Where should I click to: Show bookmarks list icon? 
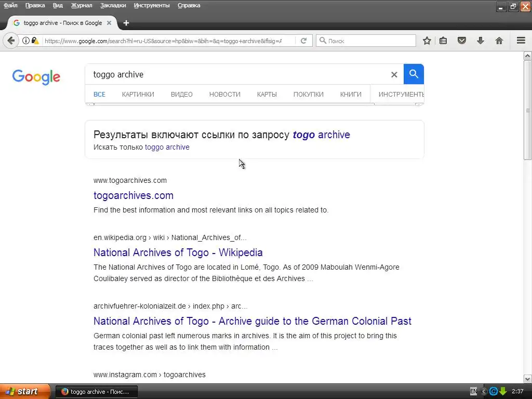tap(443, 41)
